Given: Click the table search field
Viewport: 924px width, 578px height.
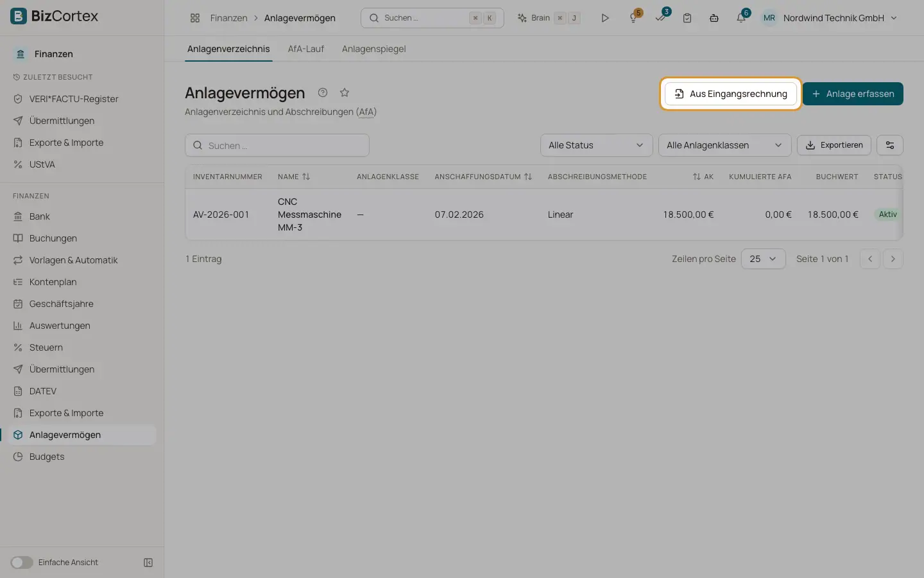Looking at the screenshot, I should 277,145.
